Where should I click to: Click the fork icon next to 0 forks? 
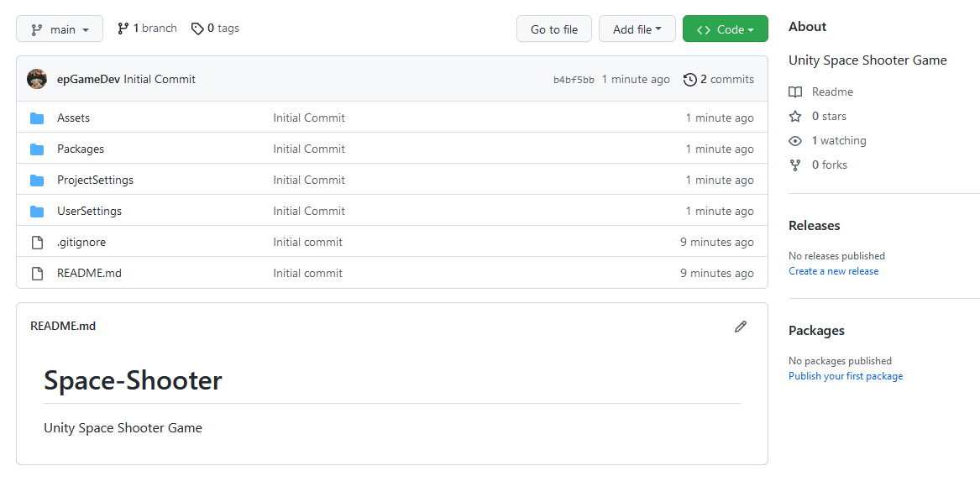794,165
